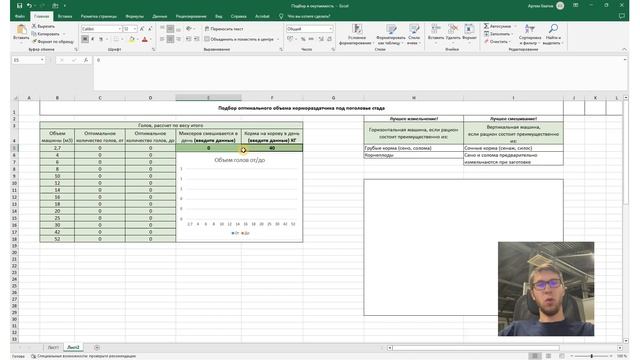Apply percent style format
640x360 pixels.
pyautogui.click(x=303, y=39)
